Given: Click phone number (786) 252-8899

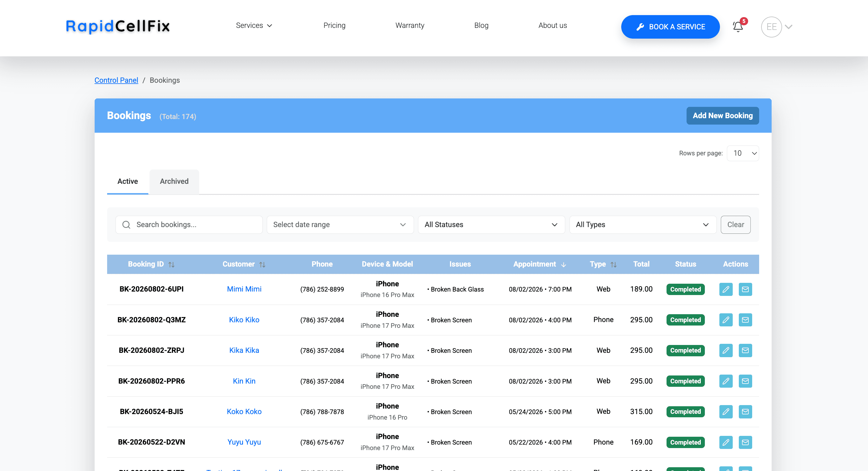Looking at the screenshot, I should point(322,289).
